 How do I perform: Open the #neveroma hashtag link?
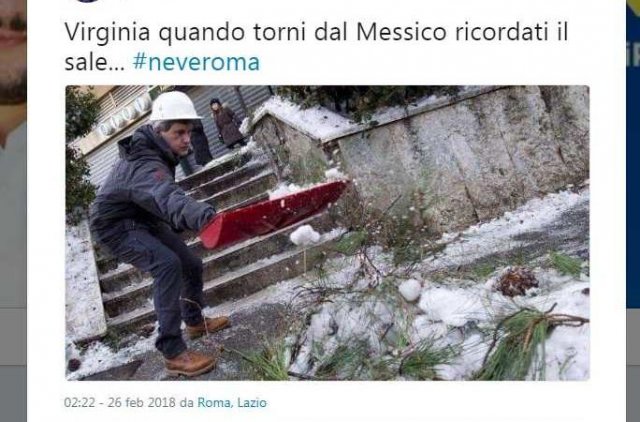pos(196,62)
